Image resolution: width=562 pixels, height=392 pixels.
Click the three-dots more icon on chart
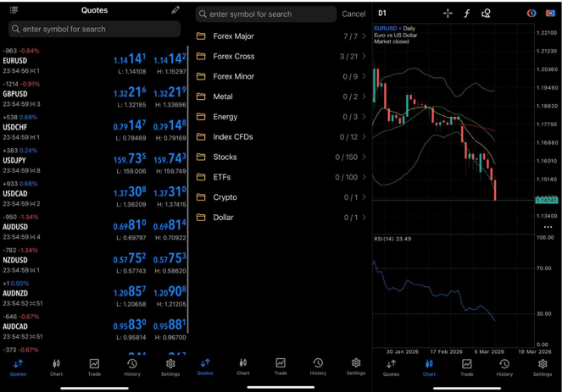[x=548, y=227]
